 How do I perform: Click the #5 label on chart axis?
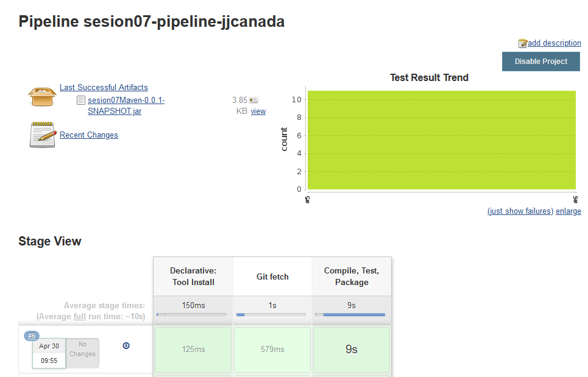308,199
